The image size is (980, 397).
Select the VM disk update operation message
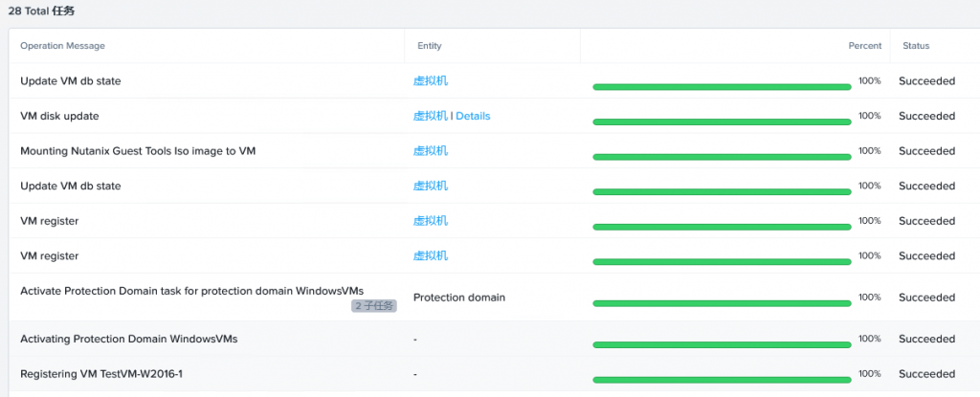click(x=59, y=116)
